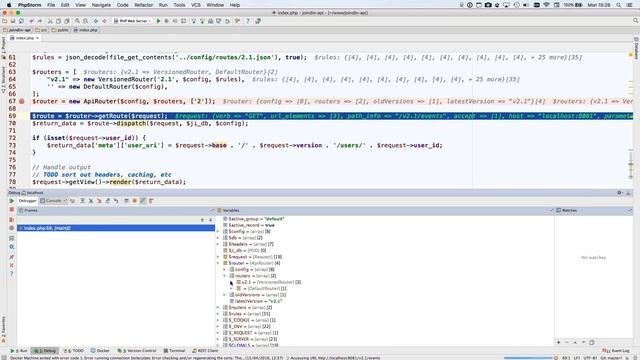This screenshot has width=640, height=360.
Task: Click Step Out in debugger toolbar
Action: pos(108,201)
